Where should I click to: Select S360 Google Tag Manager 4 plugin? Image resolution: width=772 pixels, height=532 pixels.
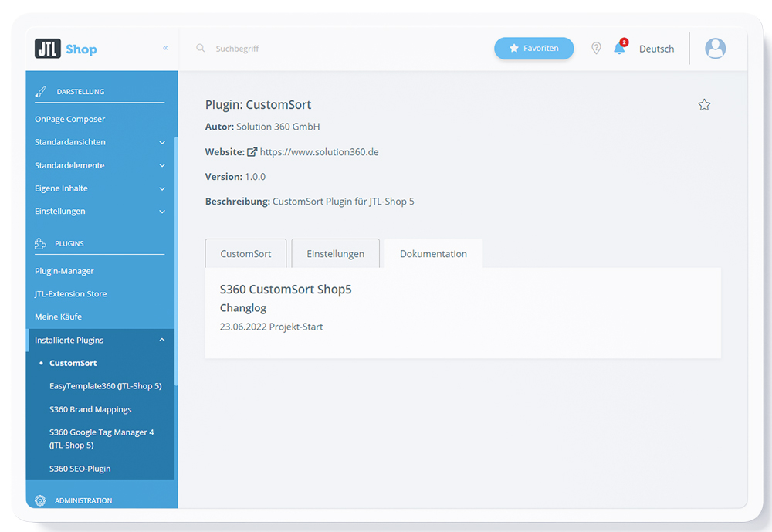pyautogui.click(x=101, y=439)
